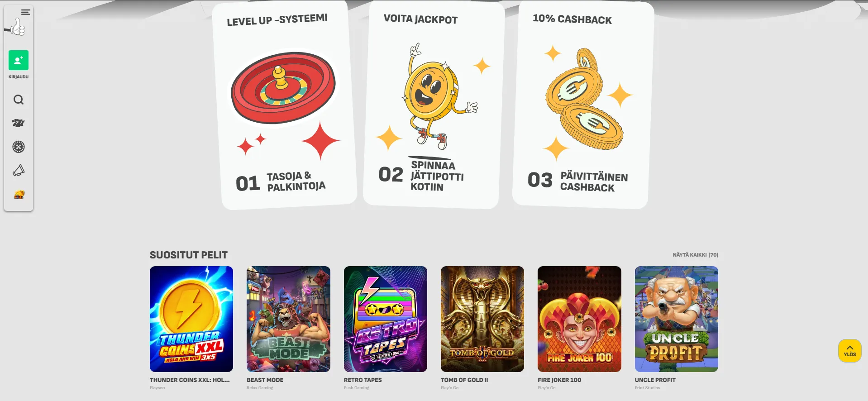Click the yellow Ylös scroll-up button
Viewport: 868px width, 401px height.
[849, 351]
